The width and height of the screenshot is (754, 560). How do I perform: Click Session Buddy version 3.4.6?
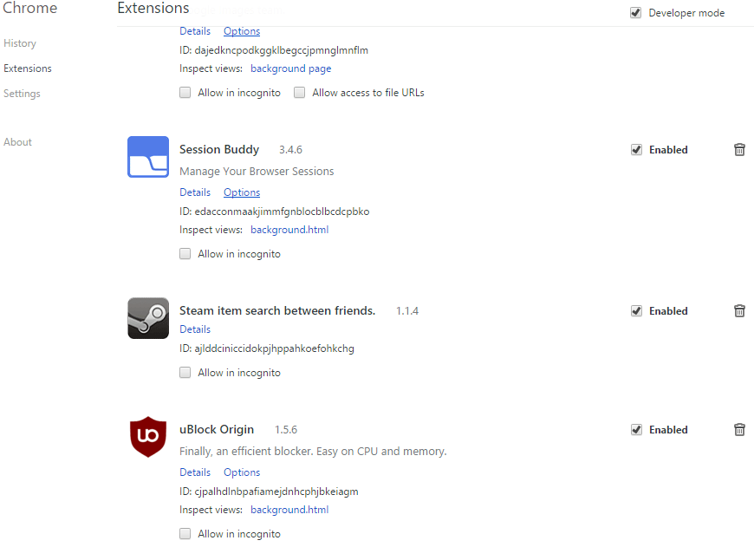coord(290,150)
